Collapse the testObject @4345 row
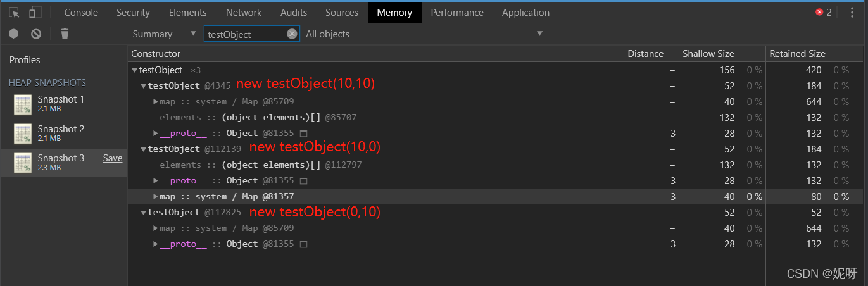 point(144,86)
